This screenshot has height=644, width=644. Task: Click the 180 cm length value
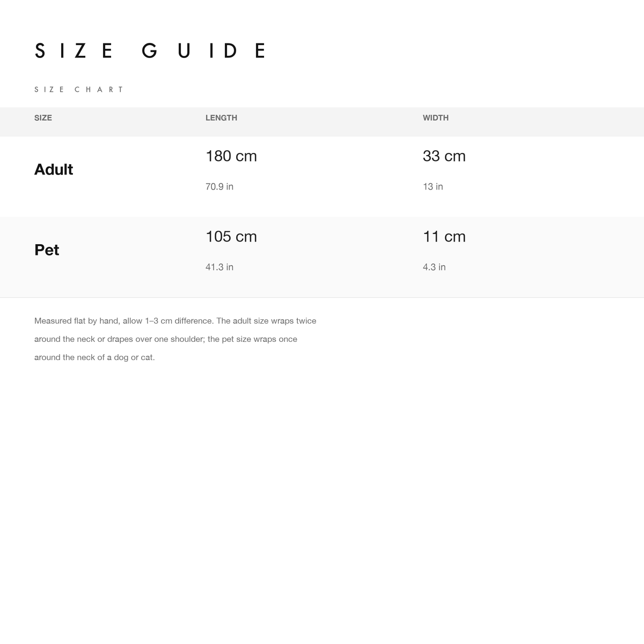click(231, 156)
